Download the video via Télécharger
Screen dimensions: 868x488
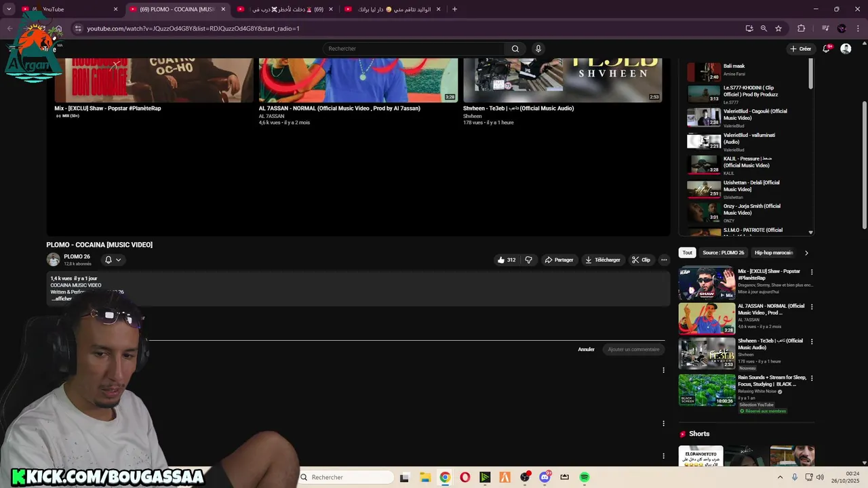pos(602,260)
